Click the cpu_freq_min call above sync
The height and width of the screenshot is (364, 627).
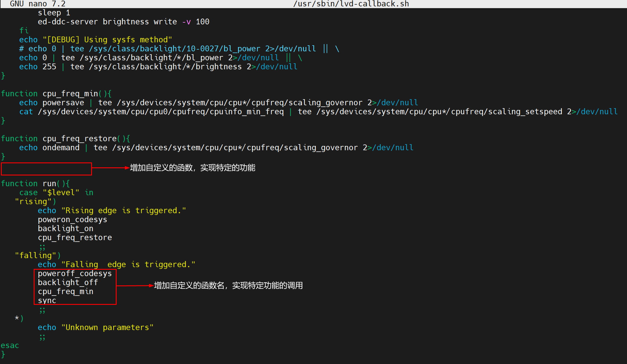tap(65, 291)
